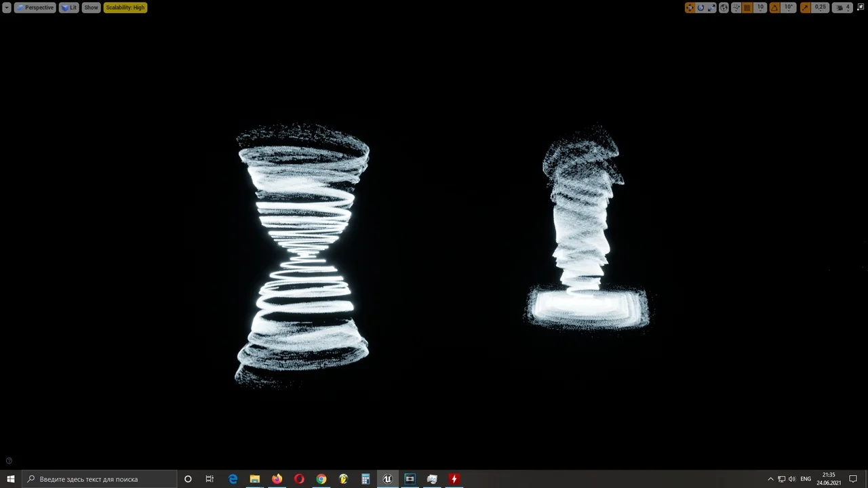
Task: Toggle world/local coordinate system globe icon
Action: [724, 7]
